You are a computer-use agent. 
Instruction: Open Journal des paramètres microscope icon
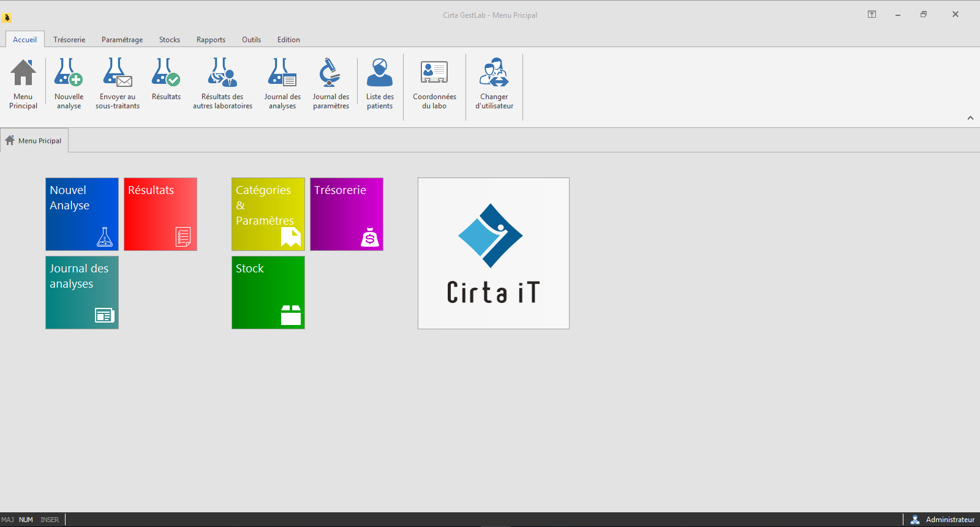point(331,84)
